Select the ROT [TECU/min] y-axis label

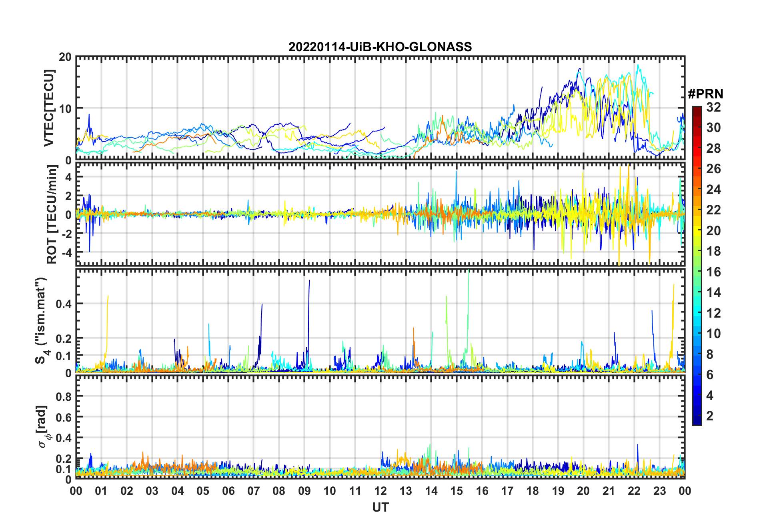click(x=52, y=214)
